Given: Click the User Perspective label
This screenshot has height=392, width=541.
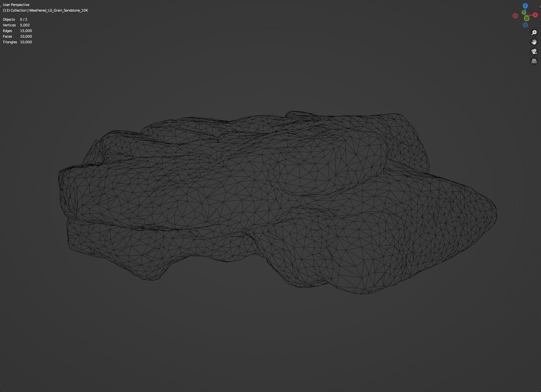Looking at the screenshot, I should tap(16, 5).
